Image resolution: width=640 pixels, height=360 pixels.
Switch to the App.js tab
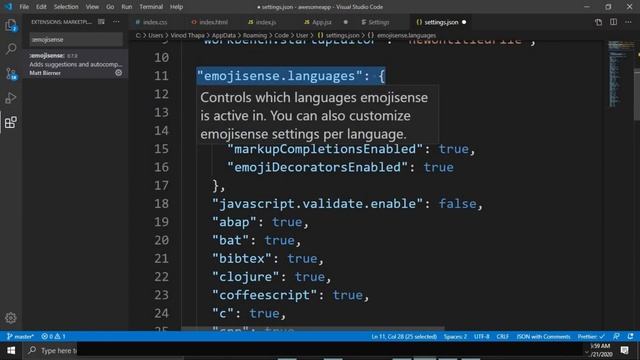point(321,22)
